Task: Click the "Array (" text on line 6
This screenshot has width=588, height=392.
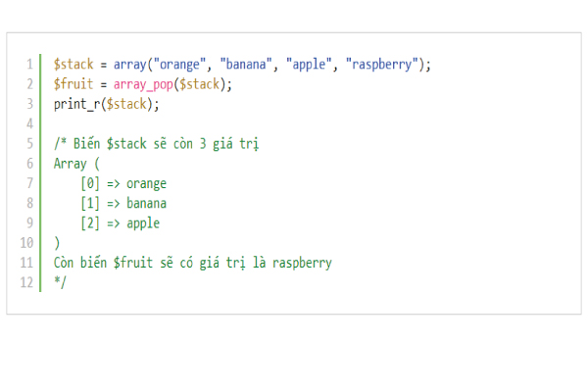Action: [x=76, y=164]
